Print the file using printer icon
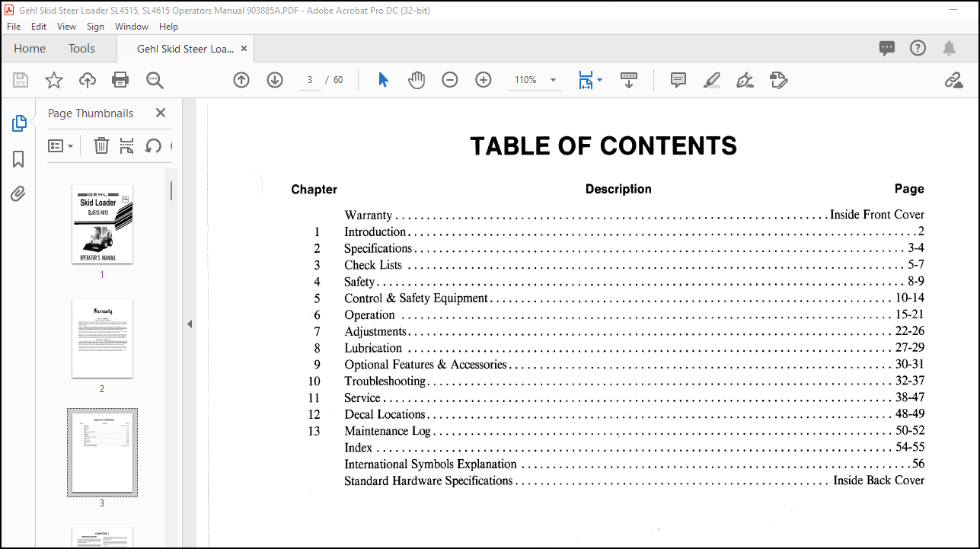This screenshot has height=549, width=980. coord(120,80)
